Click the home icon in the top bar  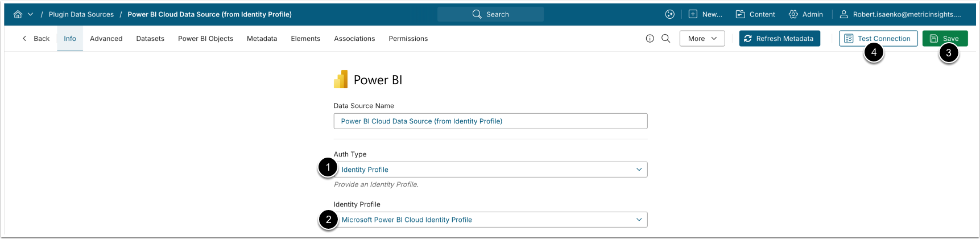18,14
